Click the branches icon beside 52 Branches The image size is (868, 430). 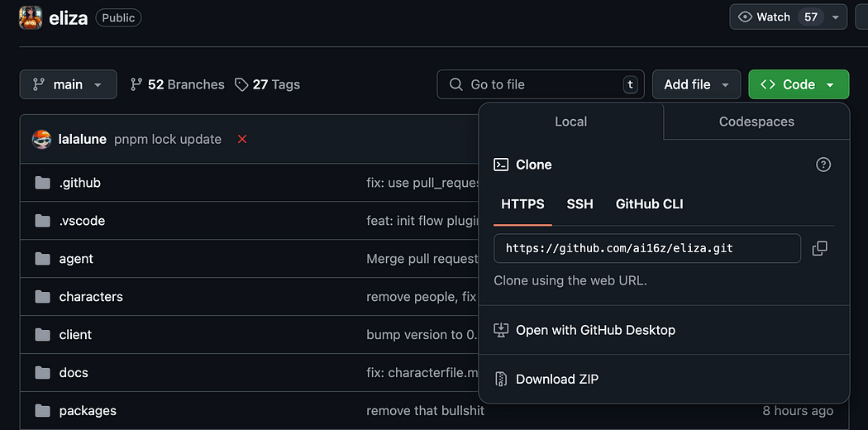click(136, 84)
